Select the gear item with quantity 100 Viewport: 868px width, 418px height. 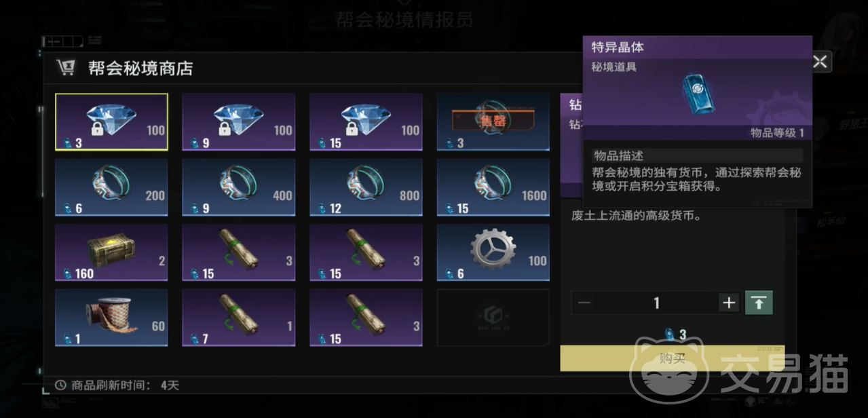coord(493,252)
